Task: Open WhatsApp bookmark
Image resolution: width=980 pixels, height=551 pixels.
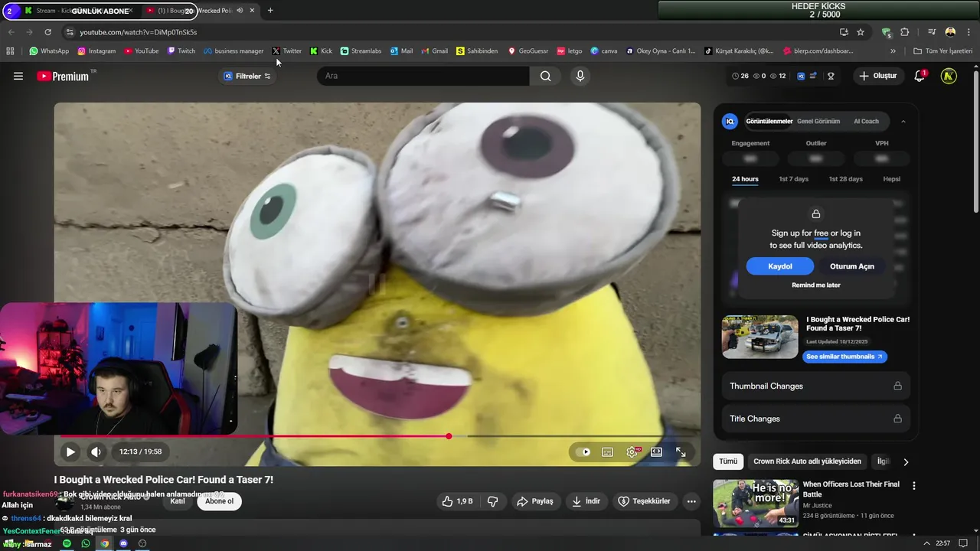Action: (49, 51)
